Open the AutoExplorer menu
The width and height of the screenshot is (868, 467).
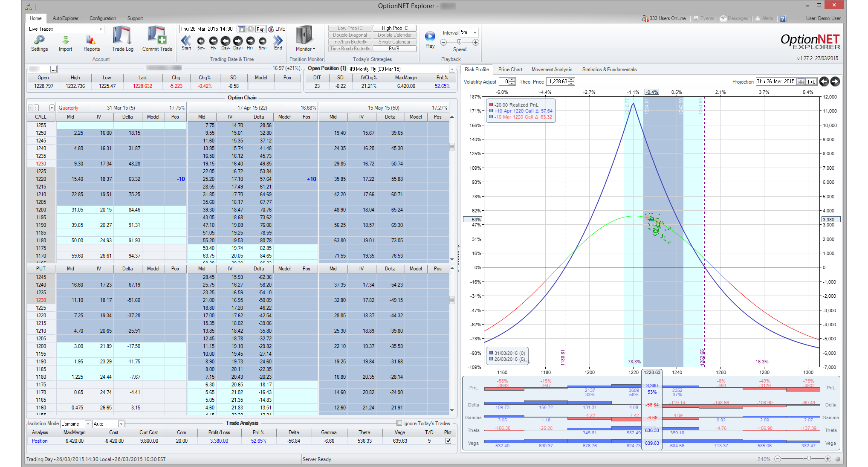point(67,18)
